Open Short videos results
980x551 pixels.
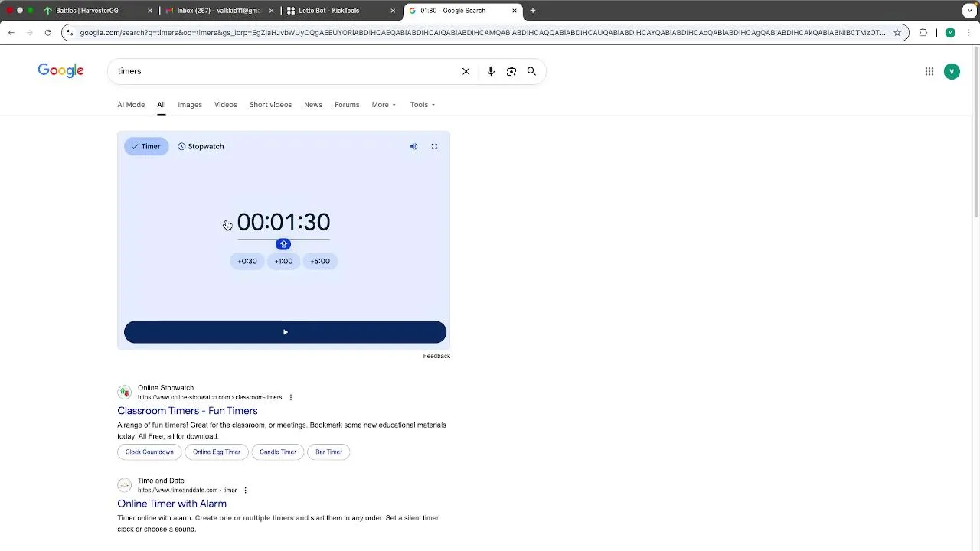tap(270, 105)
